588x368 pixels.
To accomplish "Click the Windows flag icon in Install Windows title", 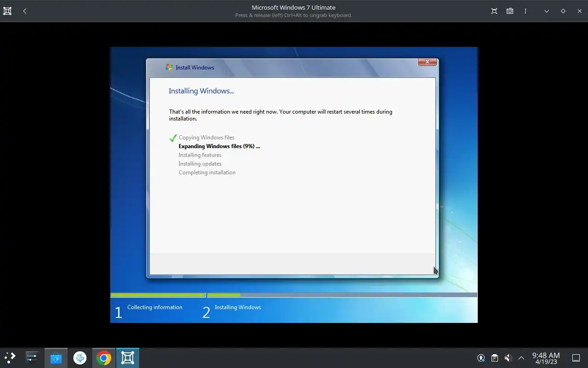I will pos(169,67).
